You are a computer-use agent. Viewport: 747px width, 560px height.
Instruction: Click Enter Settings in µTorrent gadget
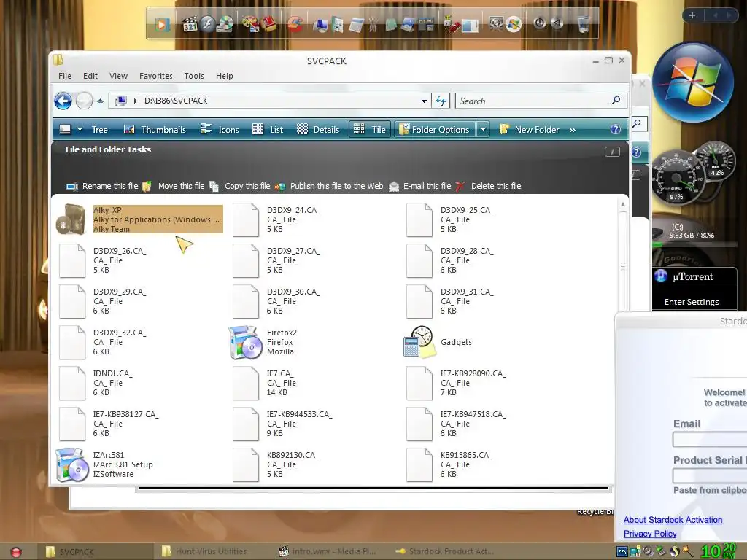pyautogui.click(x=692, y=302)
